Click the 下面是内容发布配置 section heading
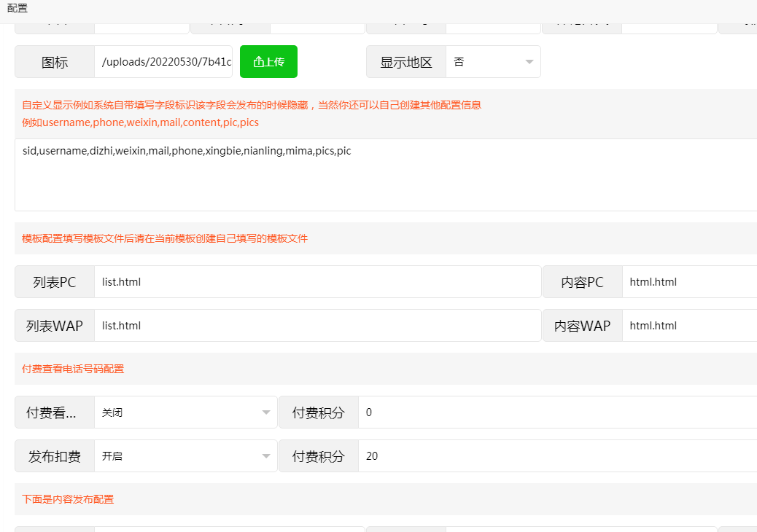The height and width of the screenshot is (532, 757). click(68, 499)
